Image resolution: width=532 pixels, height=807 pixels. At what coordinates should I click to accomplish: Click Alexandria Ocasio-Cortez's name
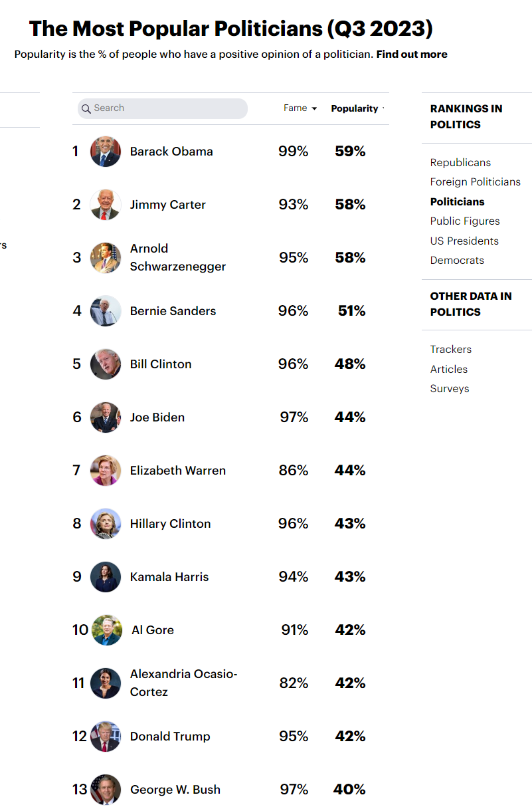(x=183, y=683)
